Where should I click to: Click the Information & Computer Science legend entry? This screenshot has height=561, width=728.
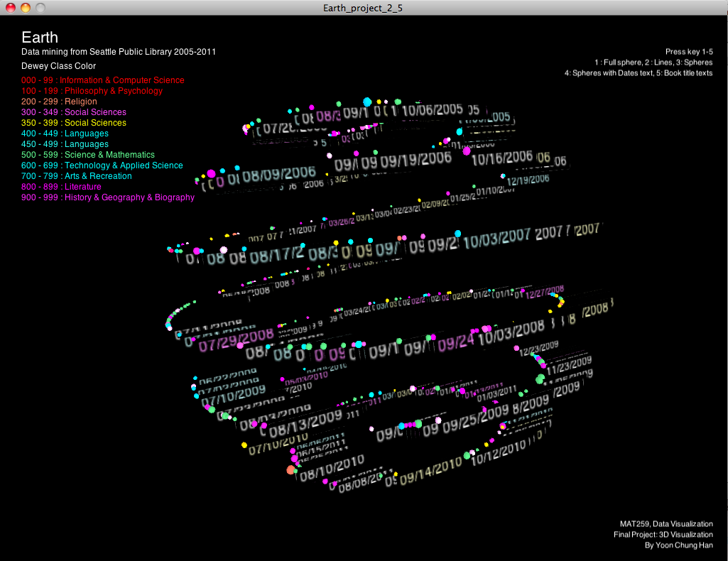click(103, 80)
